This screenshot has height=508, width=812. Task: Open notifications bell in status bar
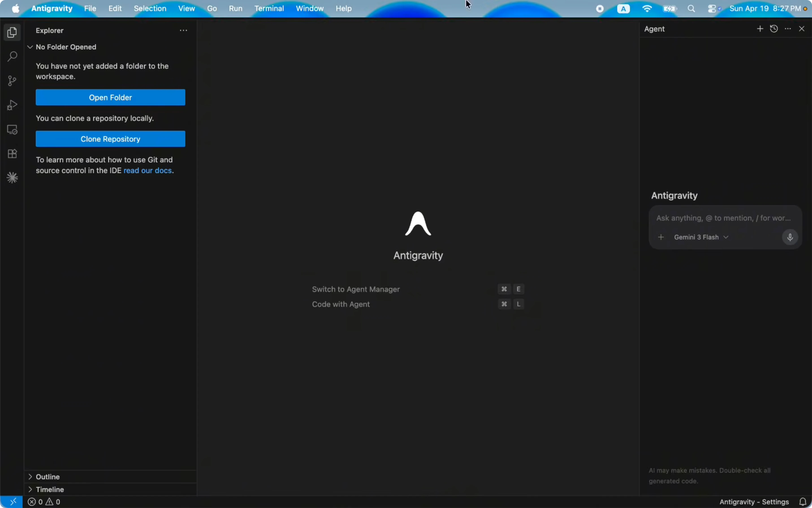803,502
